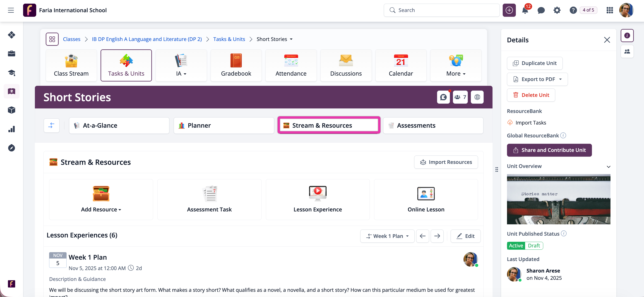The height and width of the screenshot is (297, 644).
Task: Collapse the Unit Overview section
Action: click(x=608, y=167)
